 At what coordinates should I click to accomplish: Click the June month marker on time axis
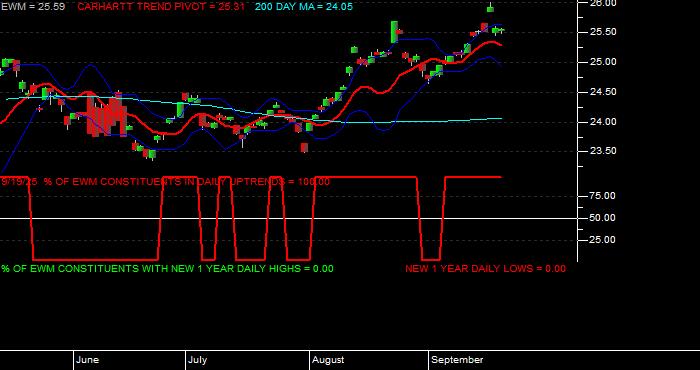(x=88, y=360)
